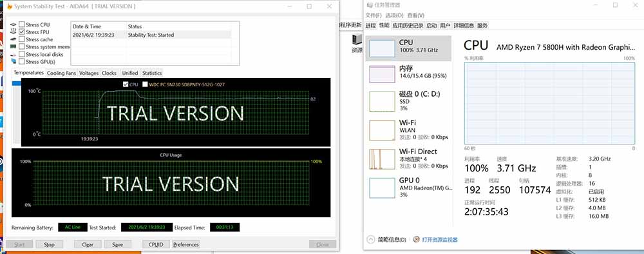The height and width of the screenshot is (254, 644).
Task: Click the Date & Time column header
Action: (x=98, y=26)
